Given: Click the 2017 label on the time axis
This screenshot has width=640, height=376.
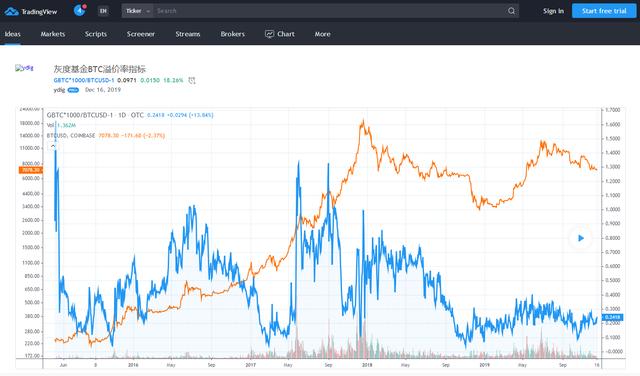Looking at the screenshot, I should (250, 365).
